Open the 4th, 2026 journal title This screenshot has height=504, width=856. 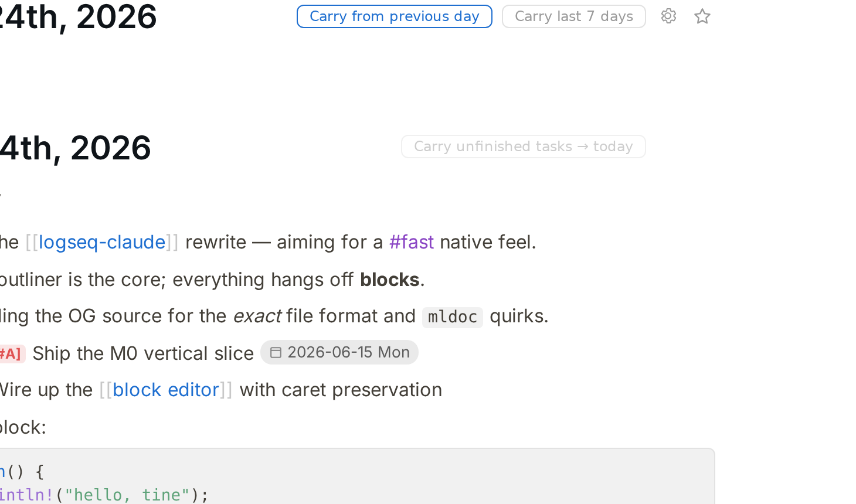(76, 147)
